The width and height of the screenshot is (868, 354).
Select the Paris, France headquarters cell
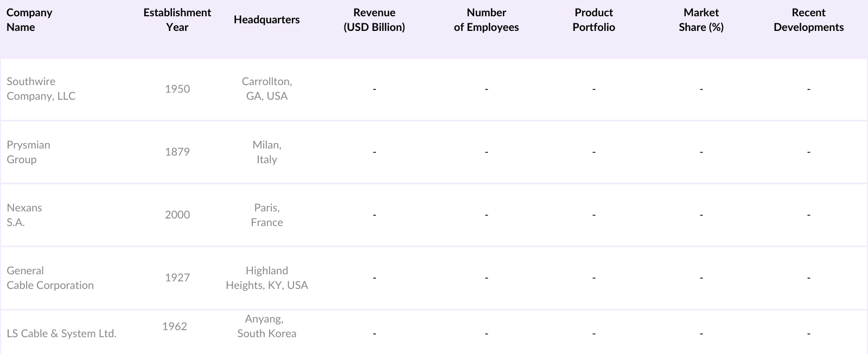click(267, 215)
